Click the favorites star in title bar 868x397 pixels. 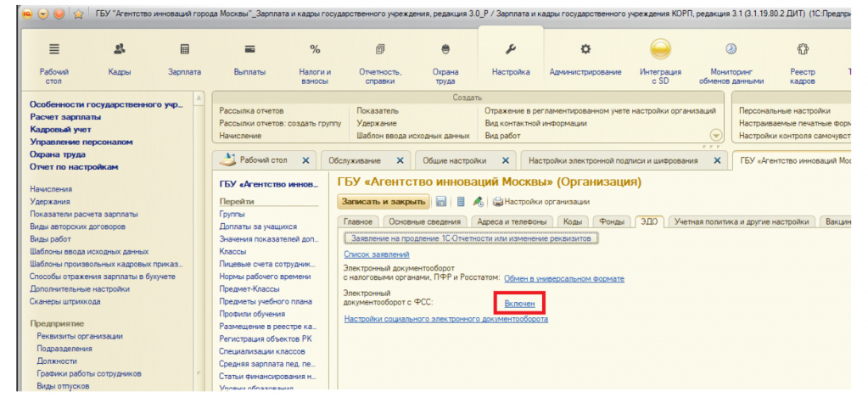tap(79, 14)
